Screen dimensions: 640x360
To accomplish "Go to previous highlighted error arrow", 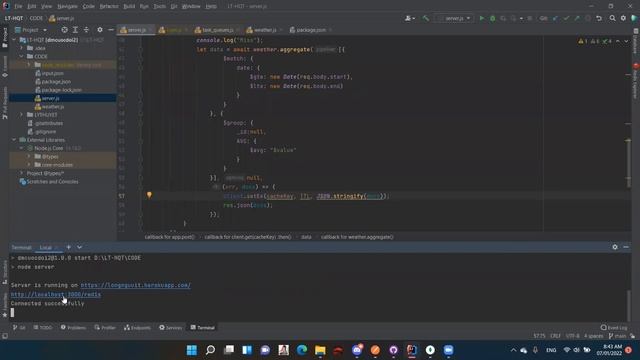I will [618, 41].
